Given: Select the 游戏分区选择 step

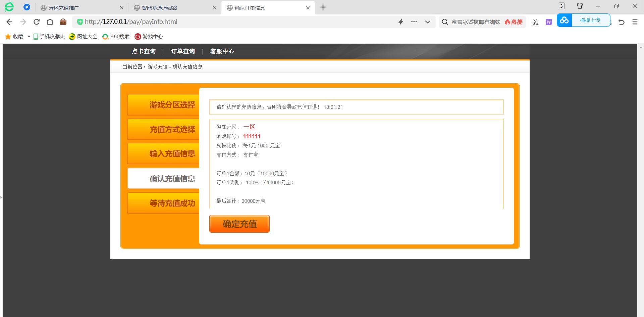Looking at the screenshot, I should click(163, 105).
